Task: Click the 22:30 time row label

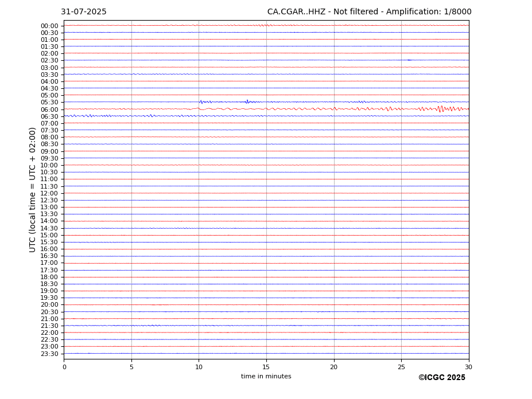Action: click(x=49, y=340)
